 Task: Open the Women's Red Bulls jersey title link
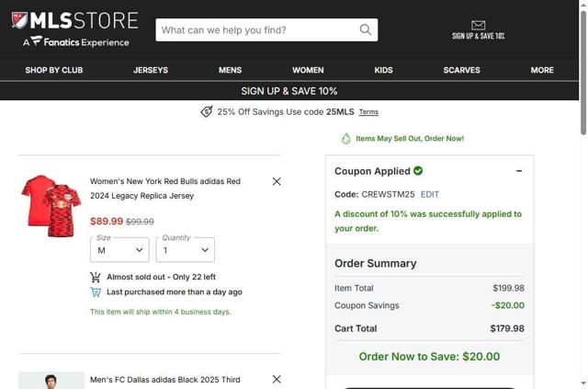165,189
